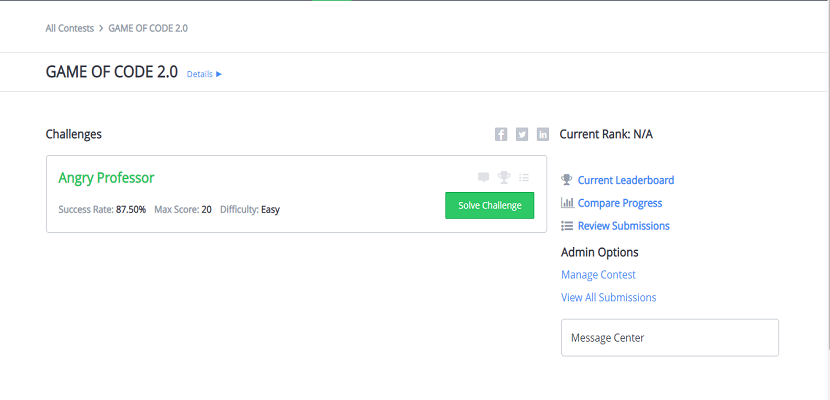Click bar chart icon beside Compare Progress

tap(567, 203)
